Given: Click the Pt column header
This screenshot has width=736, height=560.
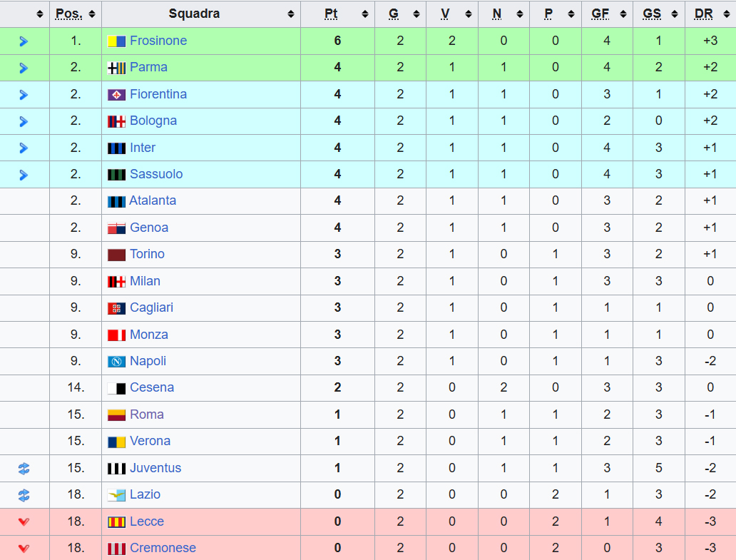Looking at the screenshot, I should pos(331,14).
